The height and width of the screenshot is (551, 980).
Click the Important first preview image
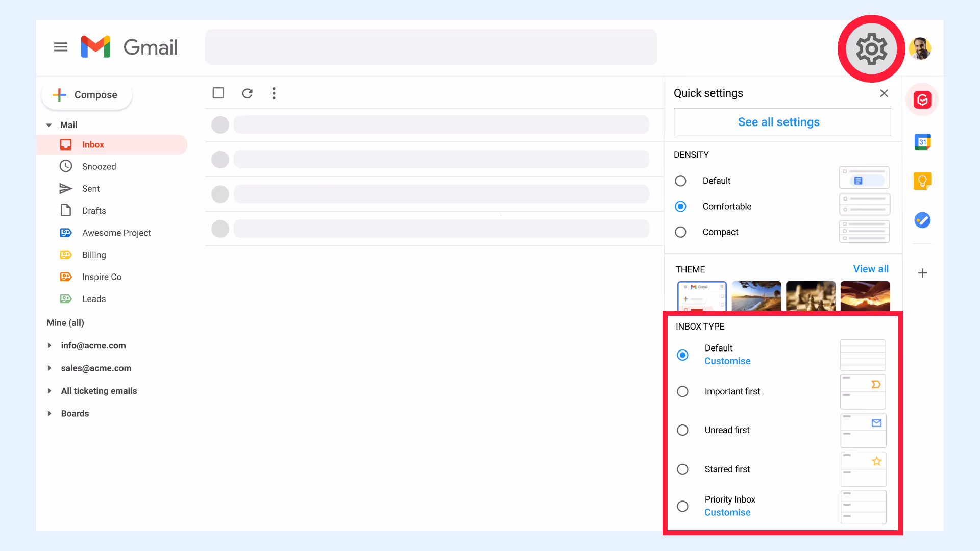click(x=863, y=391)
